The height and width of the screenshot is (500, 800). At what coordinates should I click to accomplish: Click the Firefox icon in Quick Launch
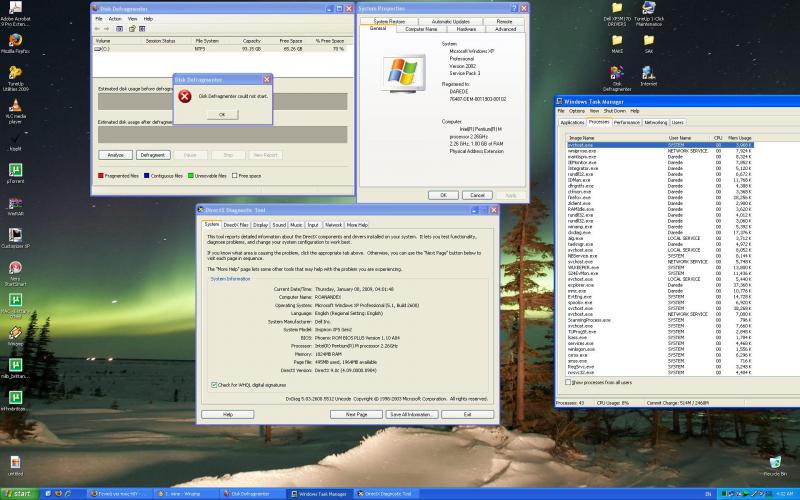pyautogui.click(x=58, y=494)
